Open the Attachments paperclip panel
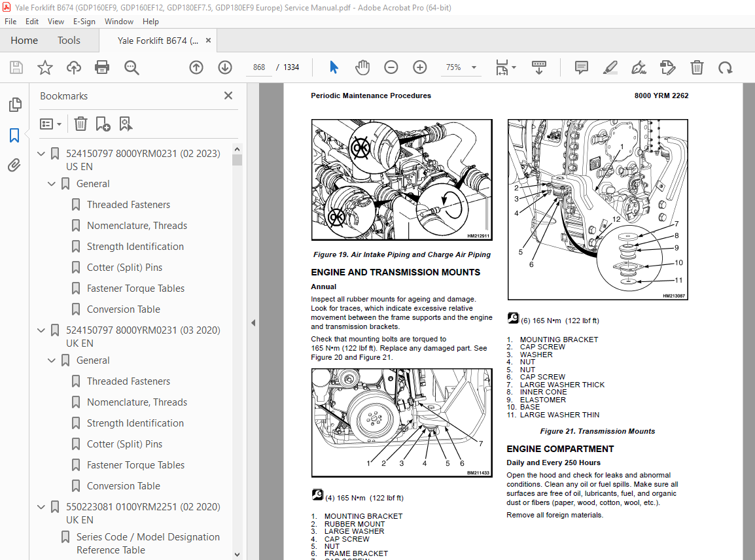This screenshot has height=560, width=755. (14, 166)
